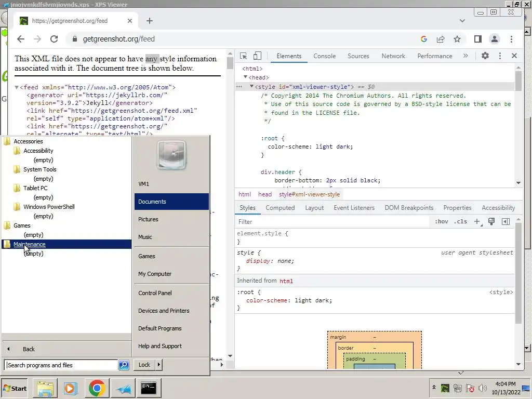Click the padlock site info icon
Viewport: 532px width, 399px height.
75,39
